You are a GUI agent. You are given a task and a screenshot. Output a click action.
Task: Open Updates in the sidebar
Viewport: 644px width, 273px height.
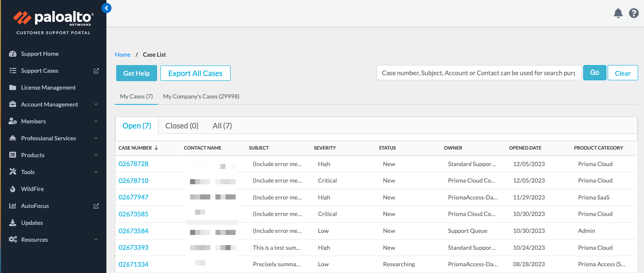pyautogui.click(x=32, y=222)
